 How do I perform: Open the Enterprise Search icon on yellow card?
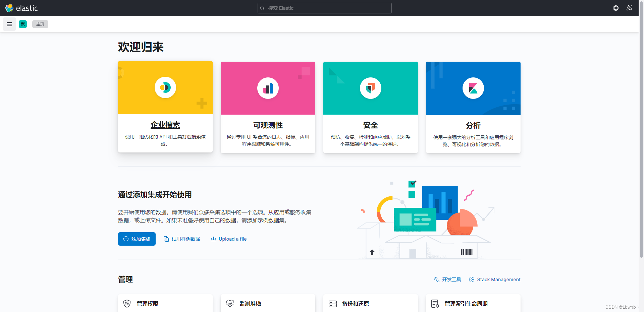(165, 87)
